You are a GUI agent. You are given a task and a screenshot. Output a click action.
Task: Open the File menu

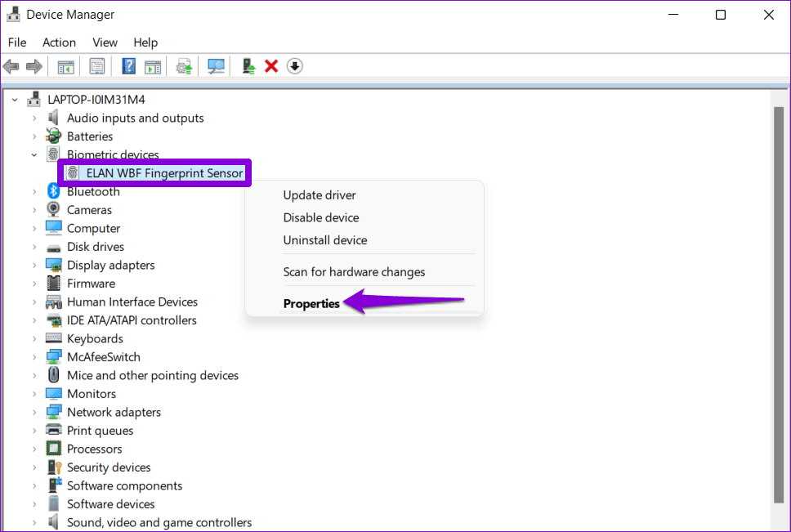[x=17, y=42]
